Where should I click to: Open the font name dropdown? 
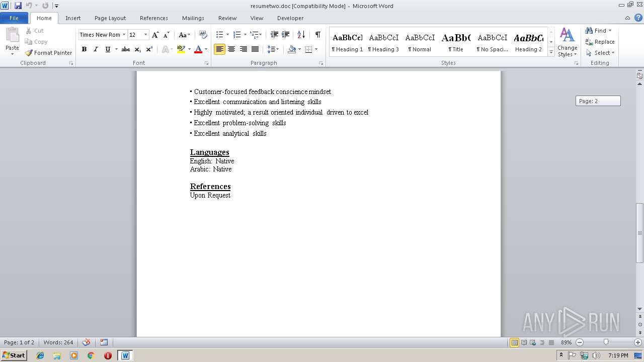124,35
